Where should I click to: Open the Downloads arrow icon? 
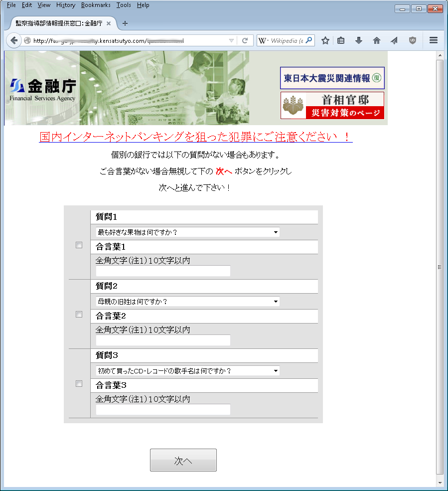pyautogui.click(x=359, y=41)
